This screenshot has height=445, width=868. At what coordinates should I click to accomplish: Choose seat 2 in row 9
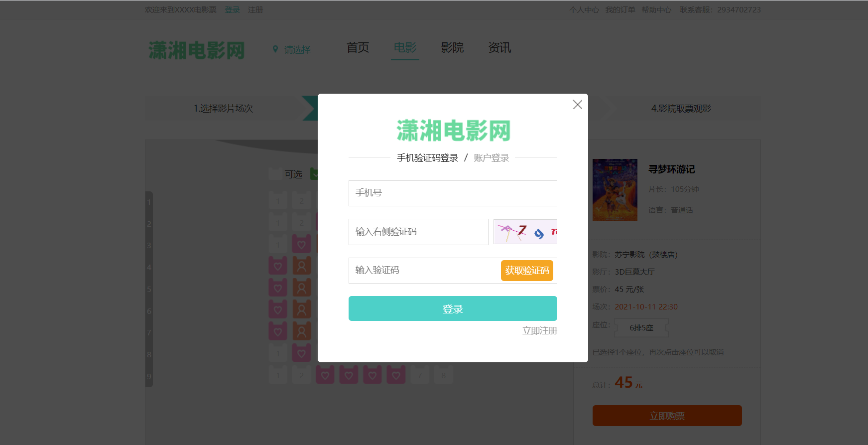(301, 375)
